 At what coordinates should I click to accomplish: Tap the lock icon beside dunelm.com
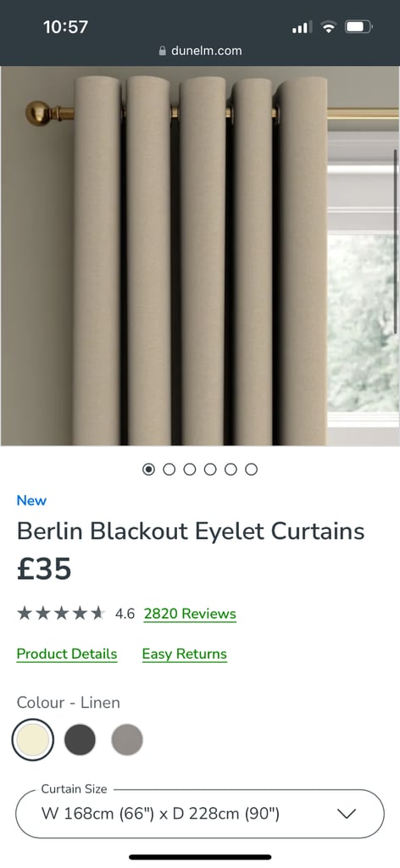(162, 50)
